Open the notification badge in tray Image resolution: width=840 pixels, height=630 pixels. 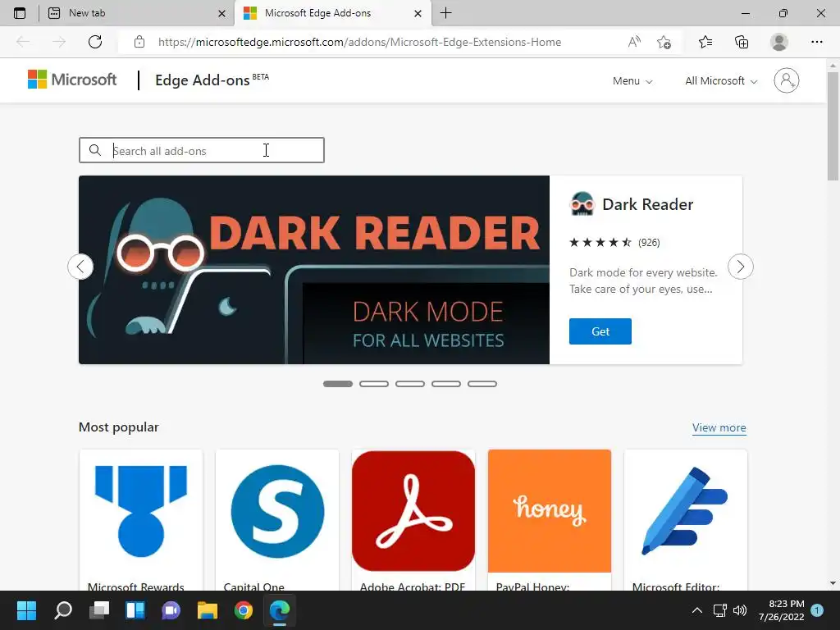(x=817, y=609)
